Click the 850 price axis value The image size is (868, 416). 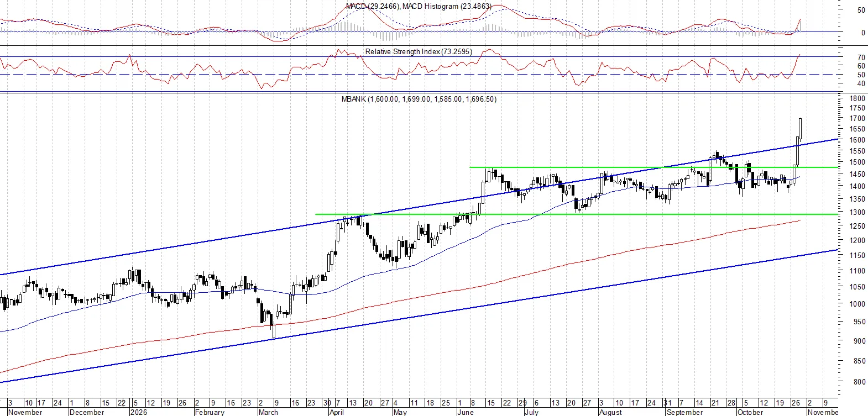click(x=859, y=361)
